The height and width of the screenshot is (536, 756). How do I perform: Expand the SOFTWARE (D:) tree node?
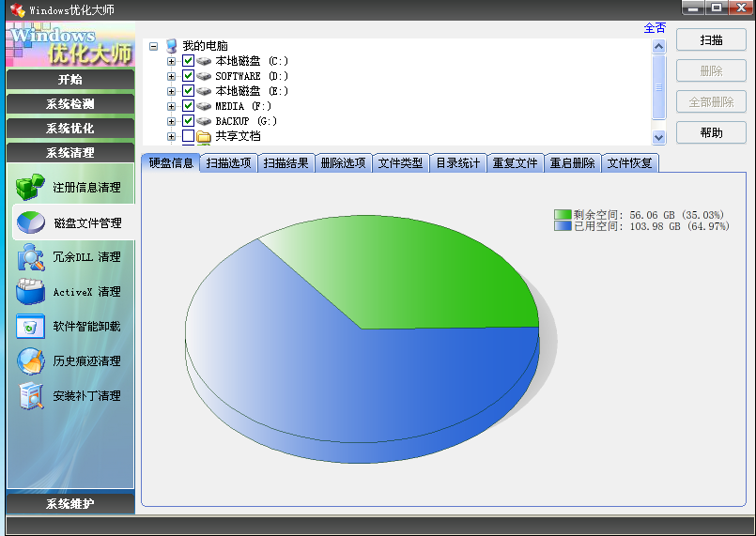(172, 76)
